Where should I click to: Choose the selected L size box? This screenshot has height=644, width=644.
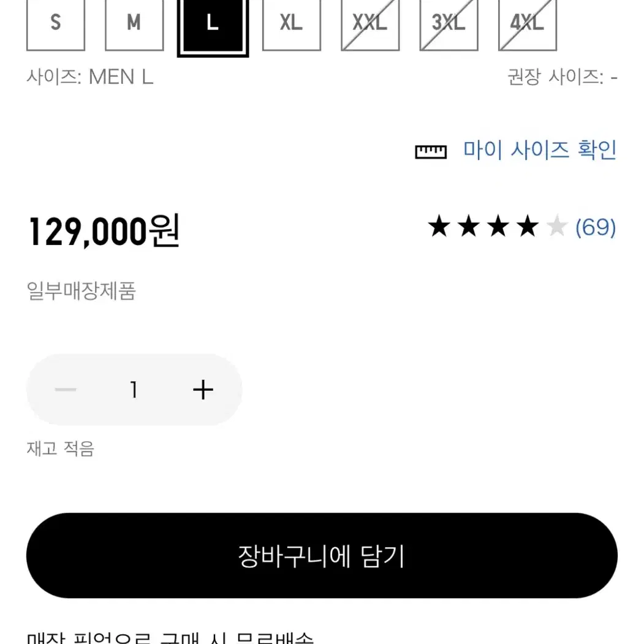(x=213, y=27)
